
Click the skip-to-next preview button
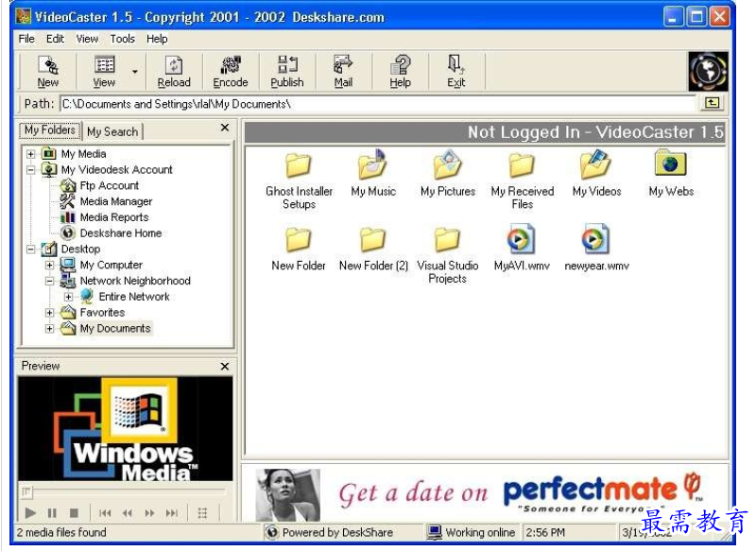[172, 513]
